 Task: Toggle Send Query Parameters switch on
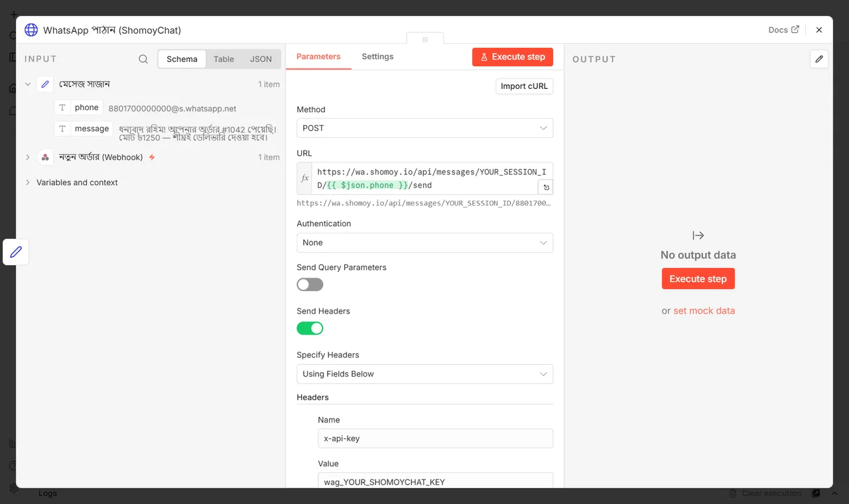(x=310, y=284)
